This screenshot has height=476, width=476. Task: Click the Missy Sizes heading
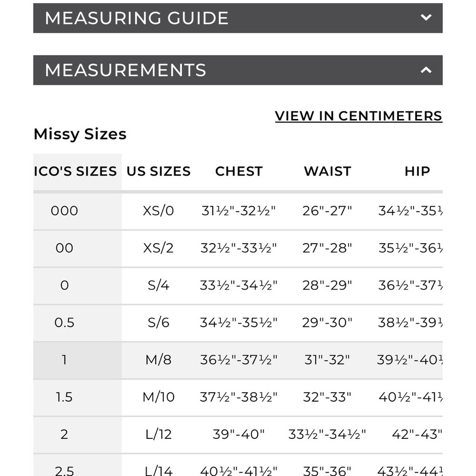click(x=80, y=134)
